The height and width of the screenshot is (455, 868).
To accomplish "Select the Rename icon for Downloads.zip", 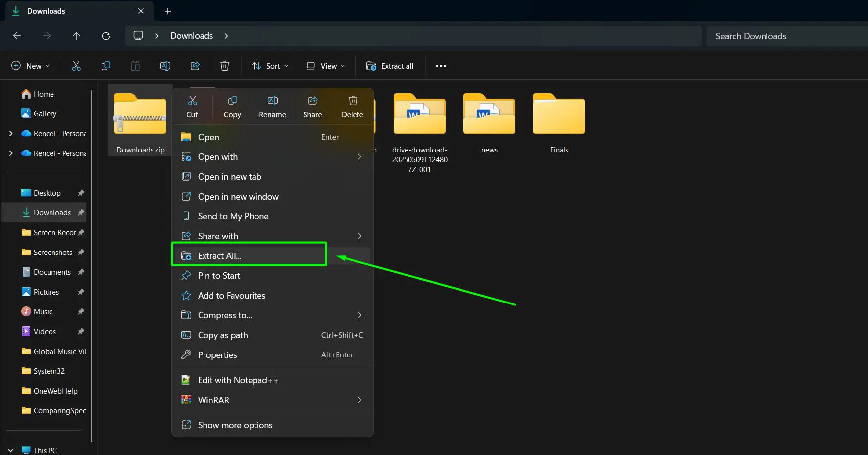I will (x=272, y=105).
